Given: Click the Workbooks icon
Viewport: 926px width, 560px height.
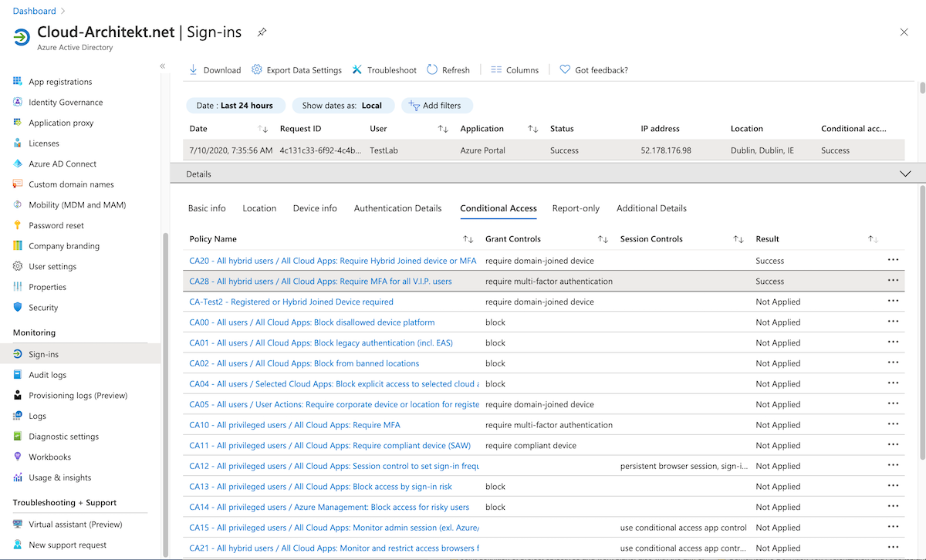Looking at the screenshot, I should [18, 457].
